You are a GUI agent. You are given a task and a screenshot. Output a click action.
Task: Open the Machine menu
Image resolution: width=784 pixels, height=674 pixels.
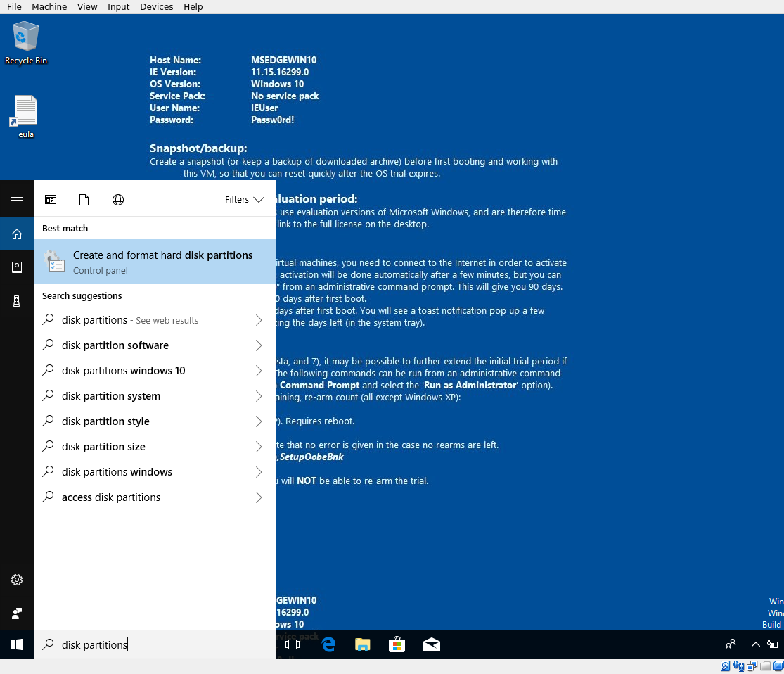(x=49, y=6)
